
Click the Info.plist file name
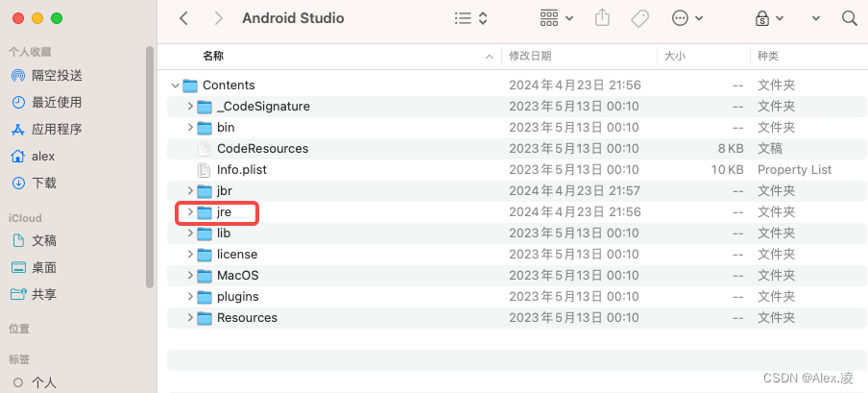click(241, 170)
